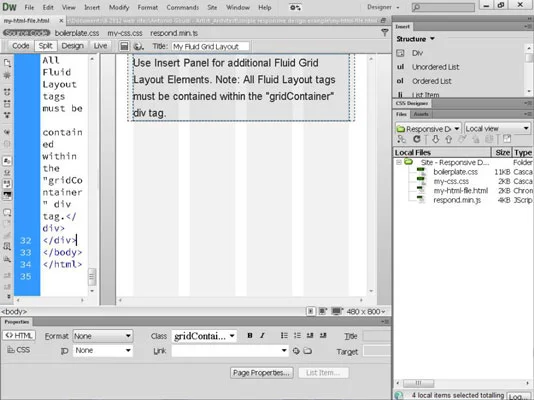This screenshot has height=400, width=534.
Task: Switch to the Assets tab
Action: coord(421,114)
